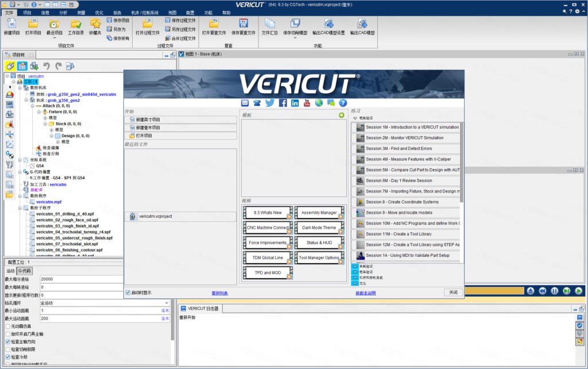The height and width of the screenshot is (369, 588).
Task: Open the 工作目录 (Working Directory) icon
Action: tap(76, 24)
